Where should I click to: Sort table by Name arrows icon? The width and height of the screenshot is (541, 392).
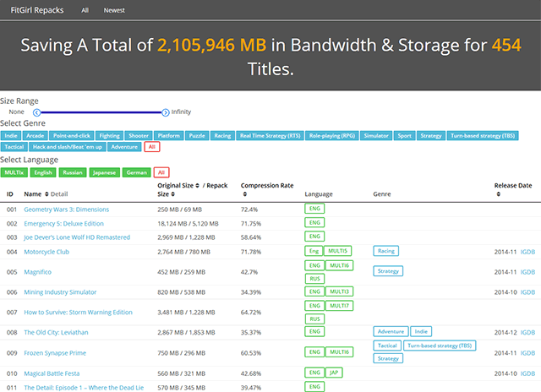pyautogui.click(x=46, y=193)
